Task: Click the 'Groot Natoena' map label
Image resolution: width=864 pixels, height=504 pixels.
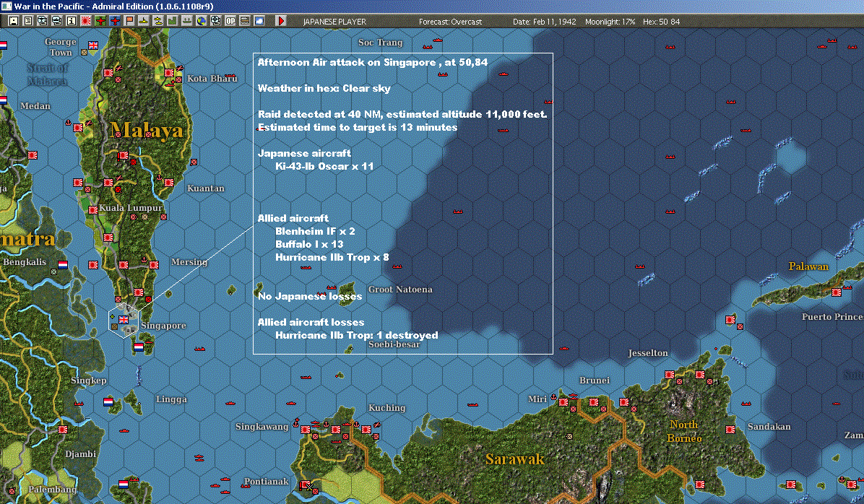Action: (x=401, y=289)
